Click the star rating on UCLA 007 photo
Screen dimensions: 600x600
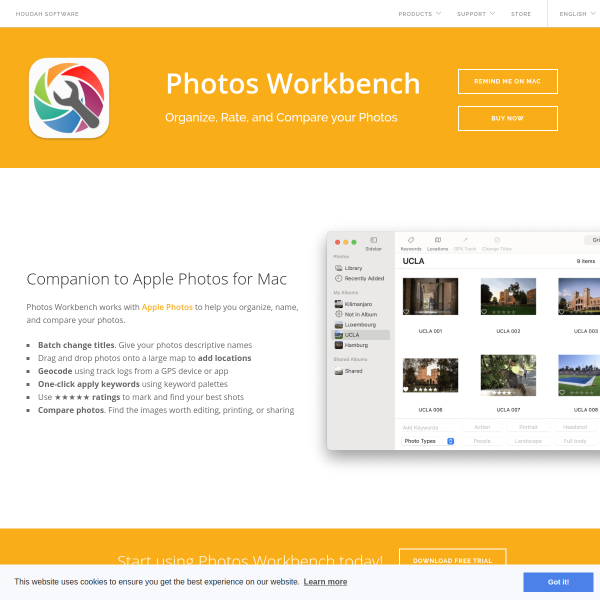(502, 393)
